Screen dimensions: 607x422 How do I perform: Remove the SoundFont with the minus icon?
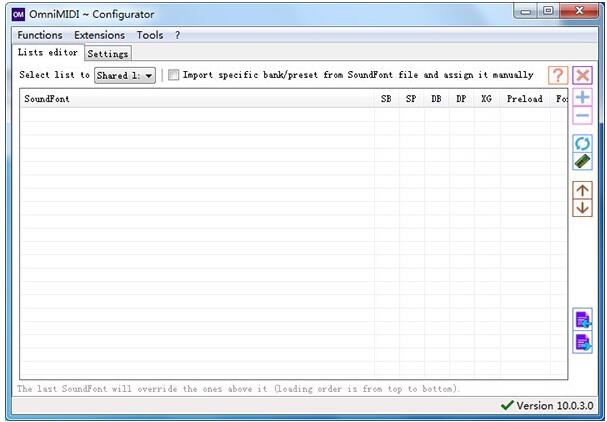tap(582, 115)
